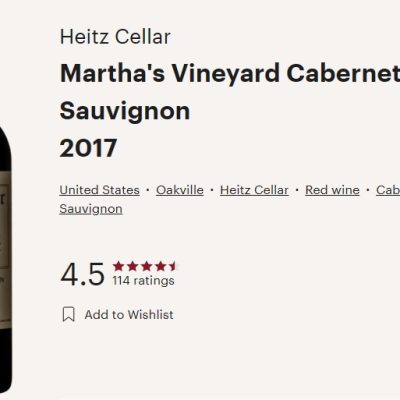Click the underlined Sauvignon link
This screenshot has height=400, width=400.
point(91,209)
